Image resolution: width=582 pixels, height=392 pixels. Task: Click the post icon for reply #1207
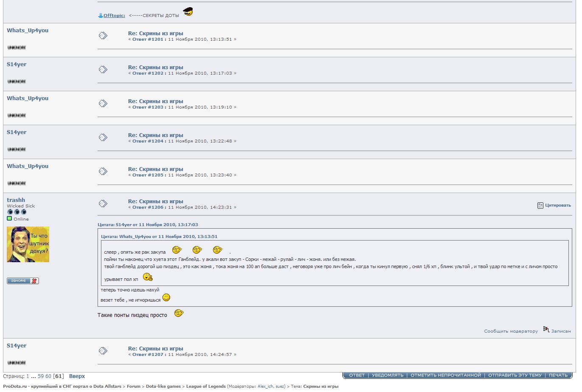coord(103,351)
